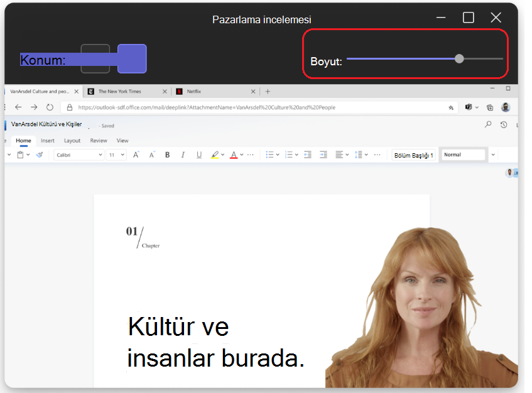Screen dimensions: 532x393
Task: Expand the Paste options arrow
Action: click(28, 155)
